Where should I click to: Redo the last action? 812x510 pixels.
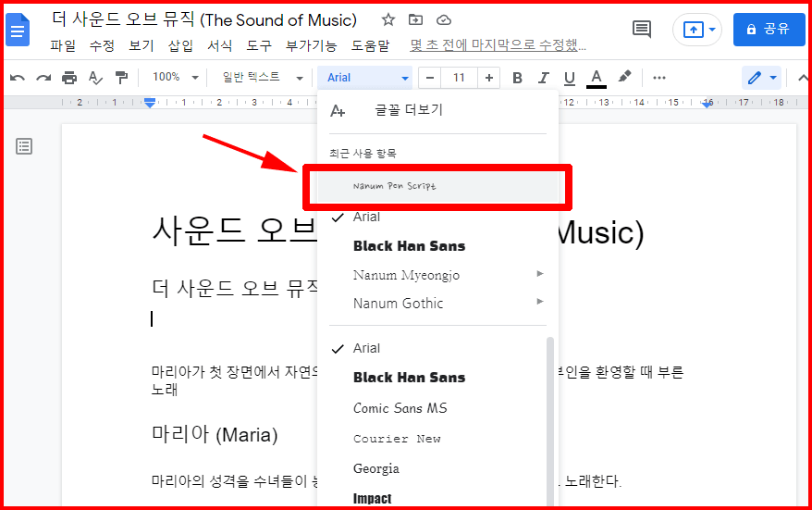coord(43,78)
